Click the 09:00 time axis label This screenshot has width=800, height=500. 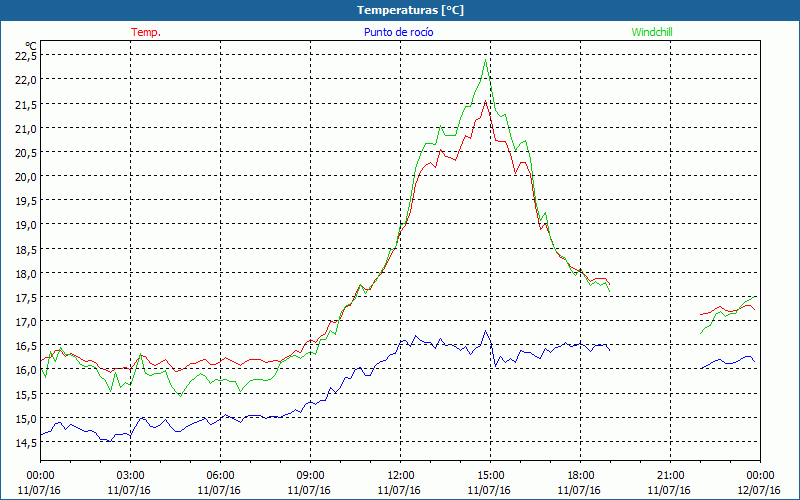[x=310, y=476]
